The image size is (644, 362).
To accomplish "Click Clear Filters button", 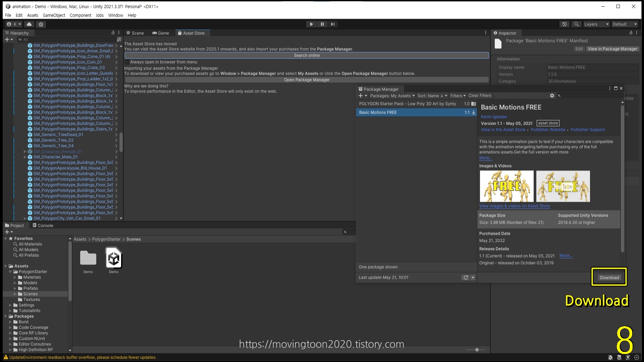I will tap(480, 96).
